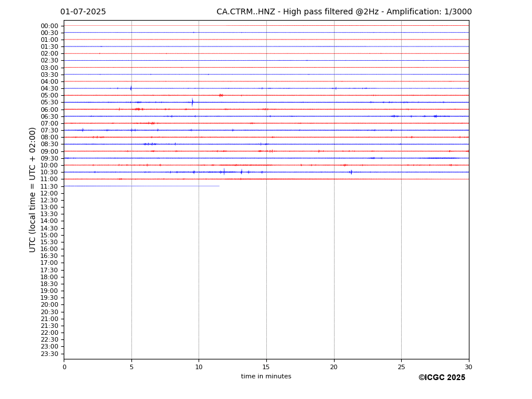Click the 01:30 time row label
Image resolution: width=532 pixels, height=399 pixels.
tap(49, 47)
